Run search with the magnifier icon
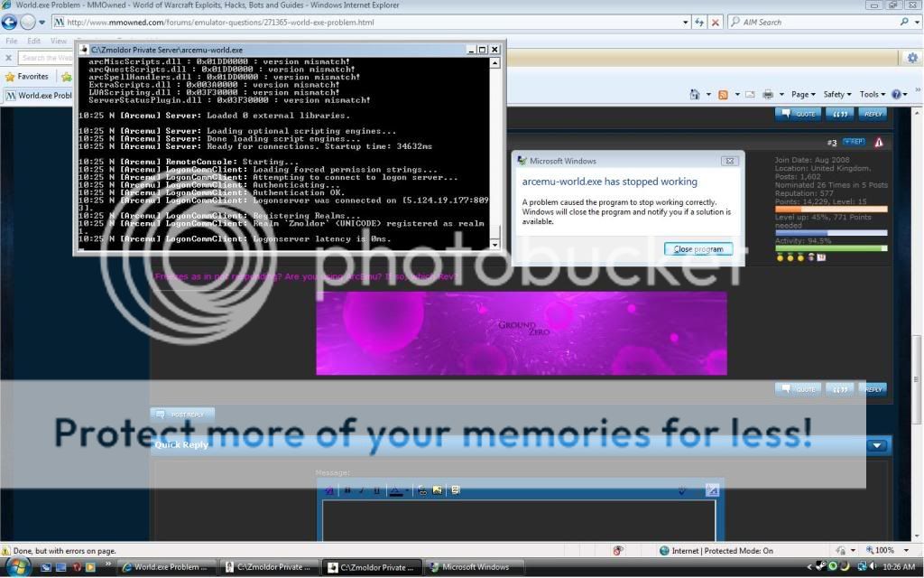This screenshot has width=924, height=578. [x=904, y=23]
